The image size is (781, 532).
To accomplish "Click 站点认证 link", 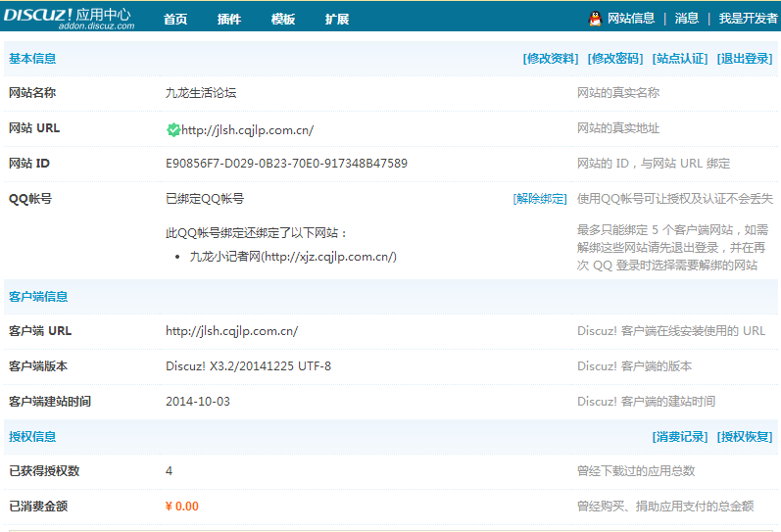I will [x=680, y=59].
